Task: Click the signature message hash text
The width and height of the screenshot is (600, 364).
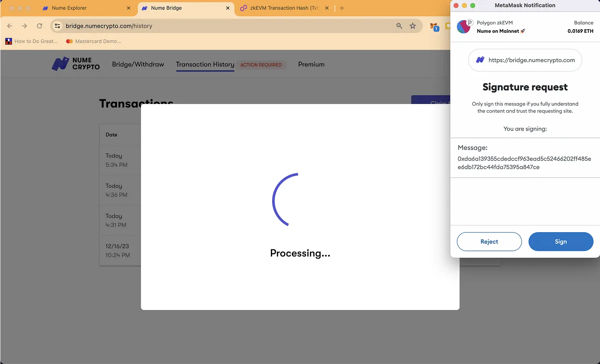Action: 524,163
